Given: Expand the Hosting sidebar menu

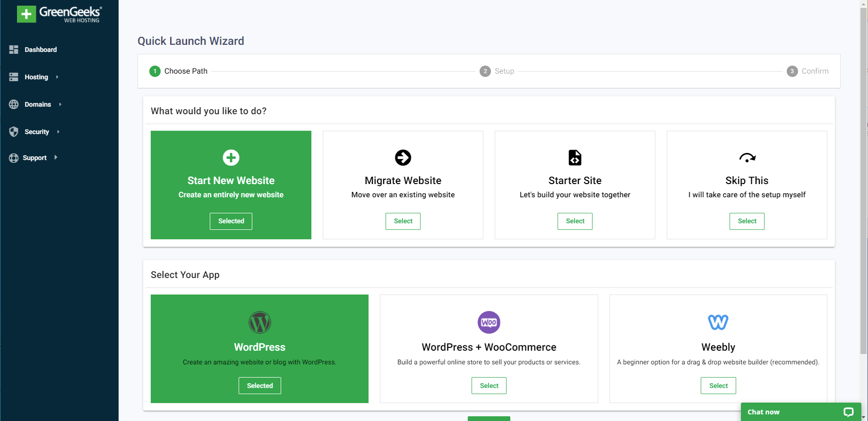Looking at the screenshot, I should [36, 77].
